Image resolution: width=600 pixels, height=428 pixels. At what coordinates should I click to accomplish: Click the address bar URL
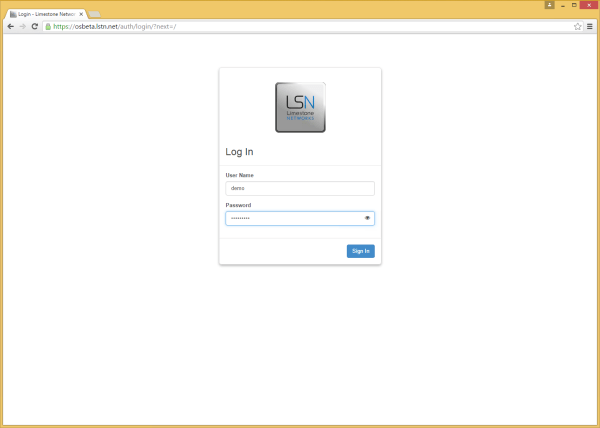[x=115, y=26]
